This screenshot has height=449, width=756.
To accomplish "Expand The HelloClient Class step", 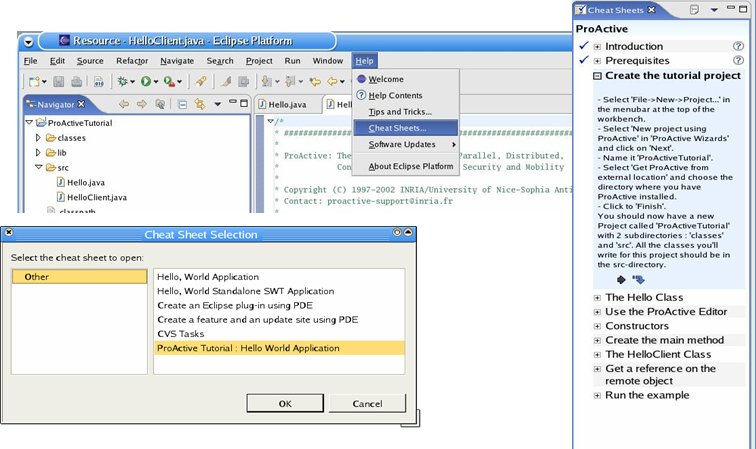I will [597, 354].
